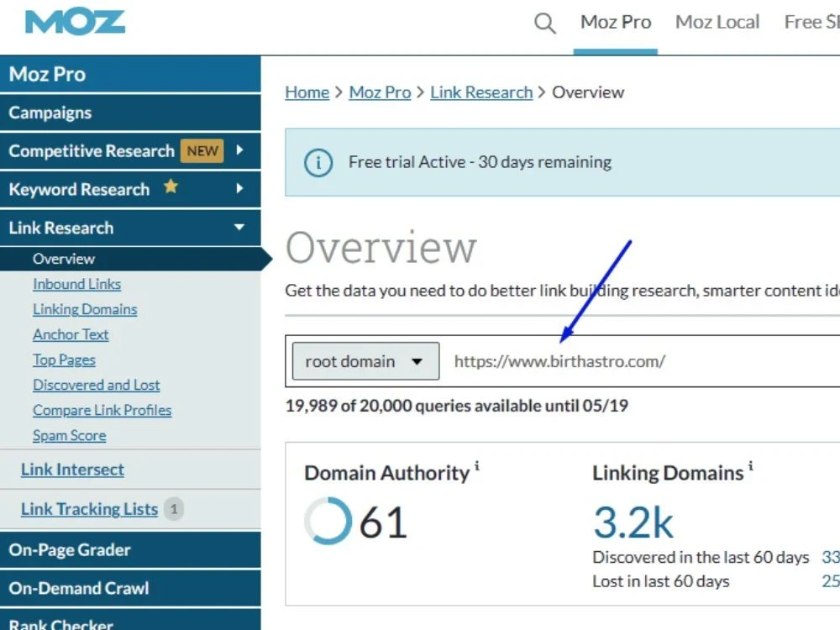Collapse the Link Research section arrow

pyautogui.click(x=239, y=227)
